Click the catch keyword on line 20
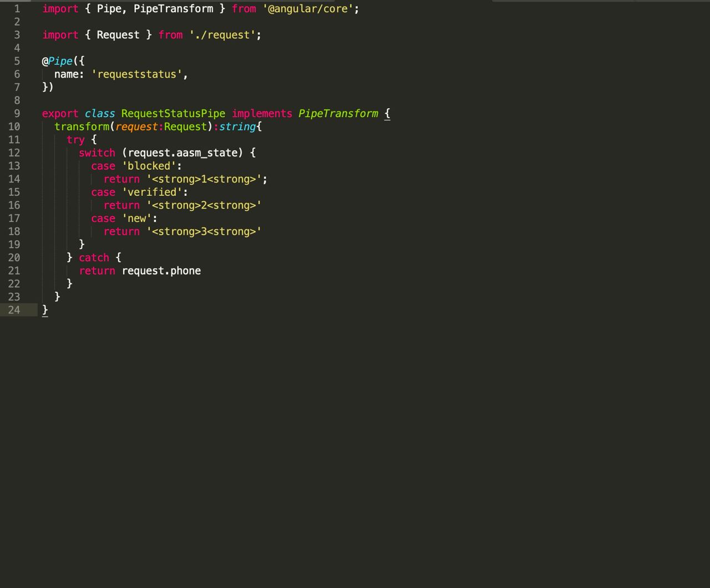710x588 pixels. [94, 257]
